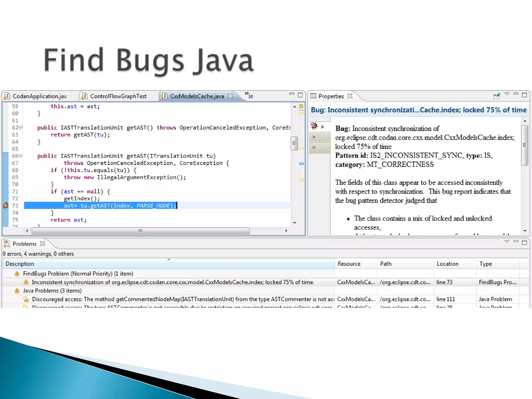Screen dimensions: 532x399
Task: Switch to CodanApplication.java tab
Action: (x=39, y=96)
